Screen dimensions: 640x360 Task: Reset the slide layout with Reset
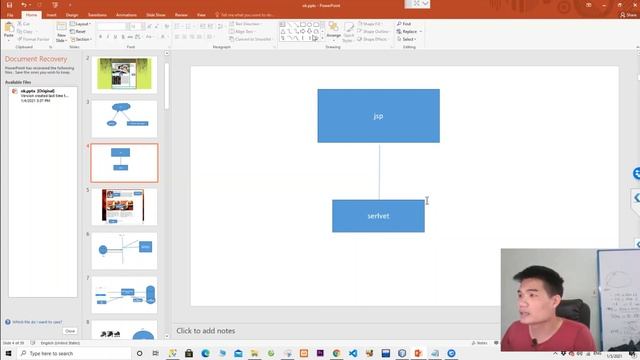click(78, 31)
